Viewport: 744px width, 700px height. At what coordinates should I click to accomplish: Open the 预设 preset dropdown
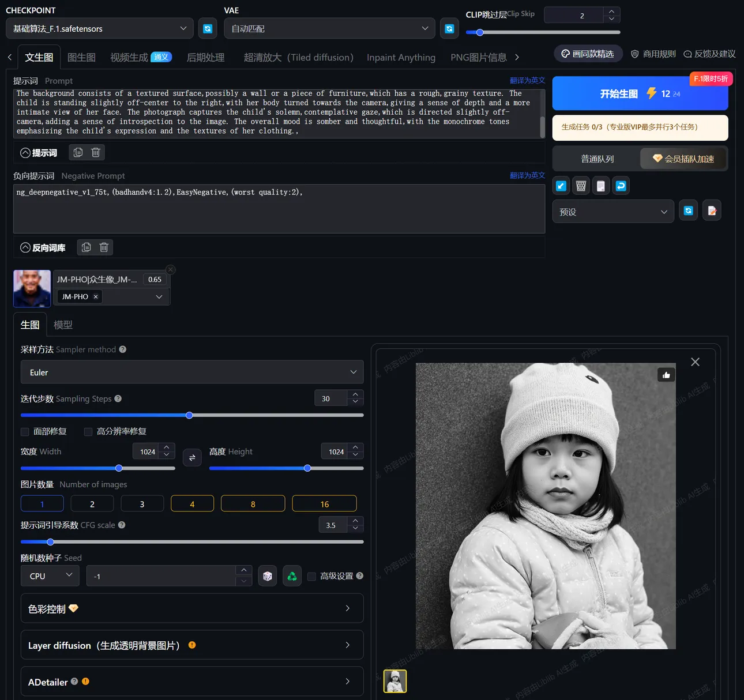[613, 212]
